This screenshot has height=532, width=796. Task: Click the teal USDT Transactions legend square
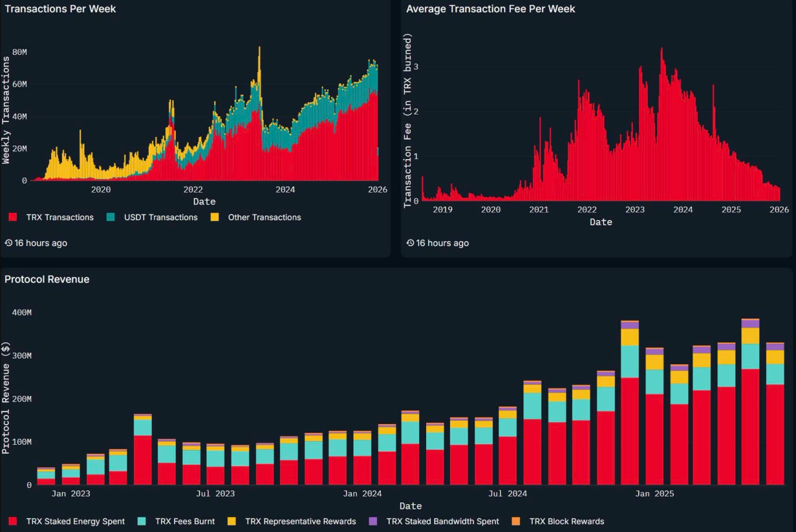click(111, 217)
